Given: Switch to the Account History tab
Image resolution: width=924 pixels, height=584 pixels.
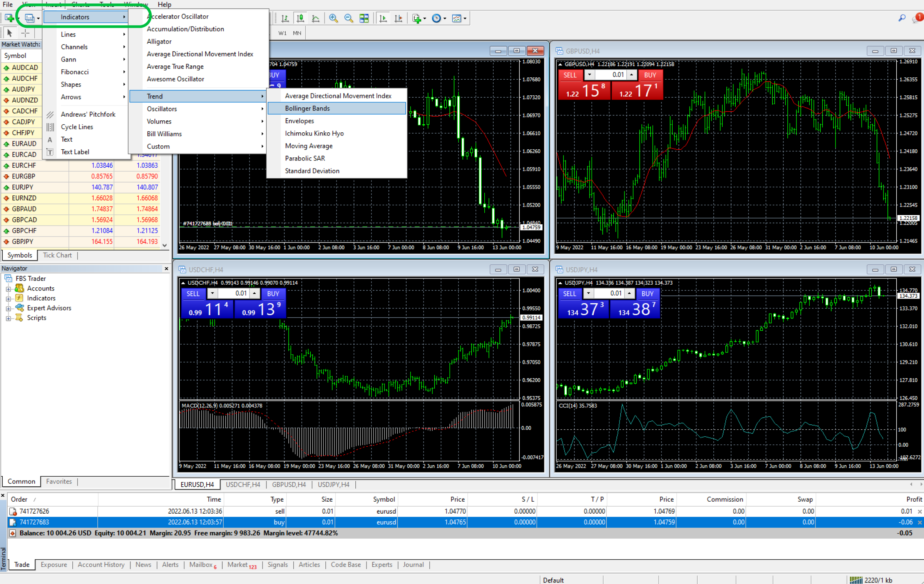Looking at the screenshot, I should (x=101, y=564).
